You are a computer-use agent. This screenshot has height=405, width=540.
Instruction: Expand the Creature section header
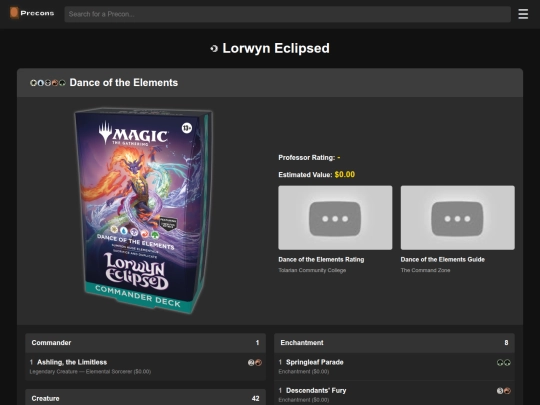pos(145,398)
